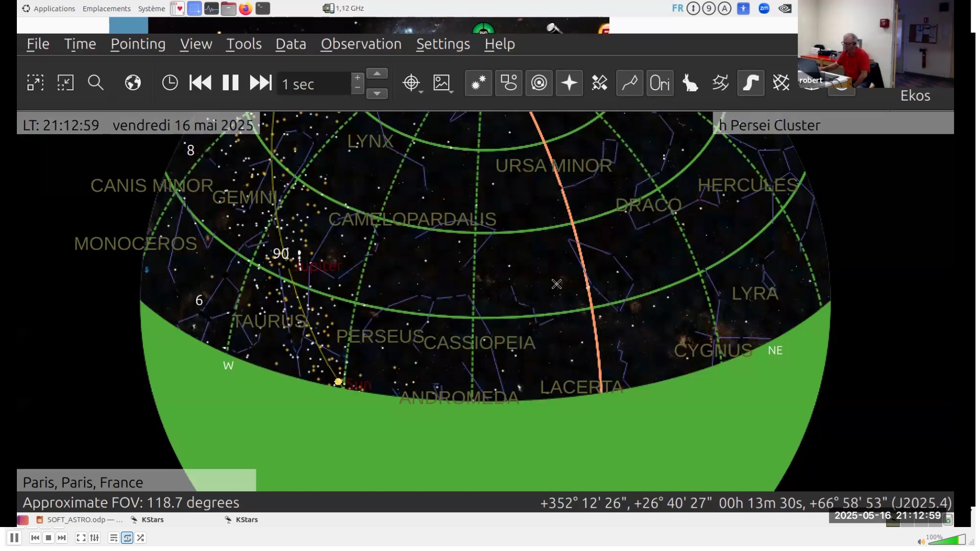Click the Sun on the sky map

338,382
